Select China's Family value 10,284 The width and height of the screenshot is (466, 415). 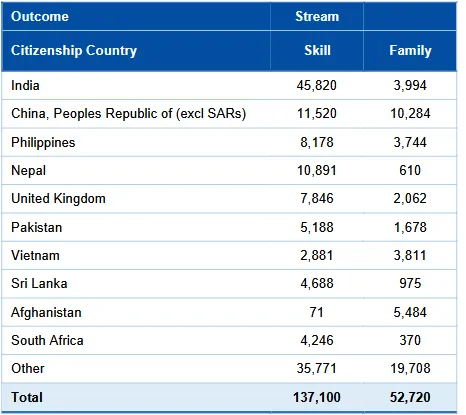coord(410,114)
